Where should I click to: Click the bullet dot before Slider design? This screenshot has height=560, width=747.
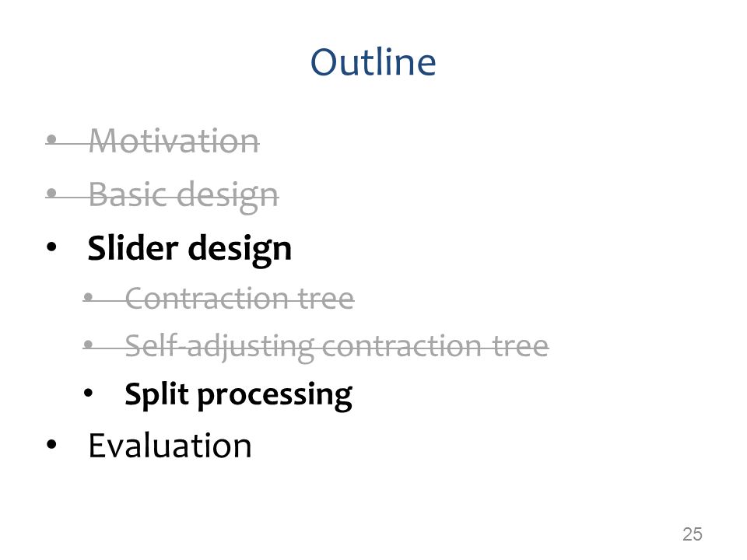pyautogui.click(x=51, y=247)
